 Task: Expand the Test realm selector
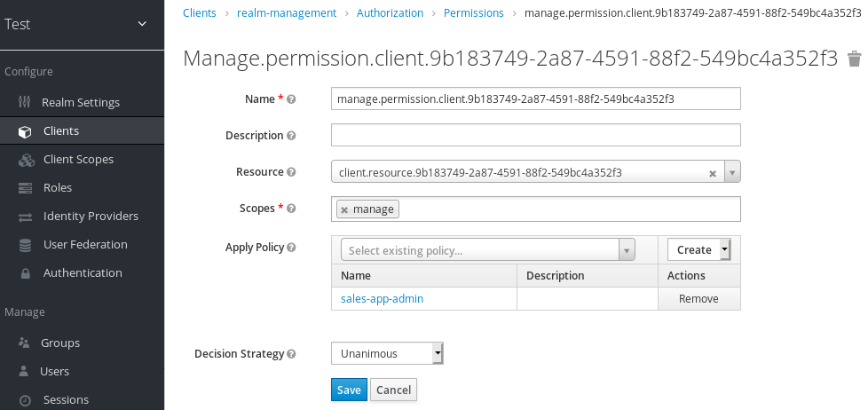coord(142,24)
